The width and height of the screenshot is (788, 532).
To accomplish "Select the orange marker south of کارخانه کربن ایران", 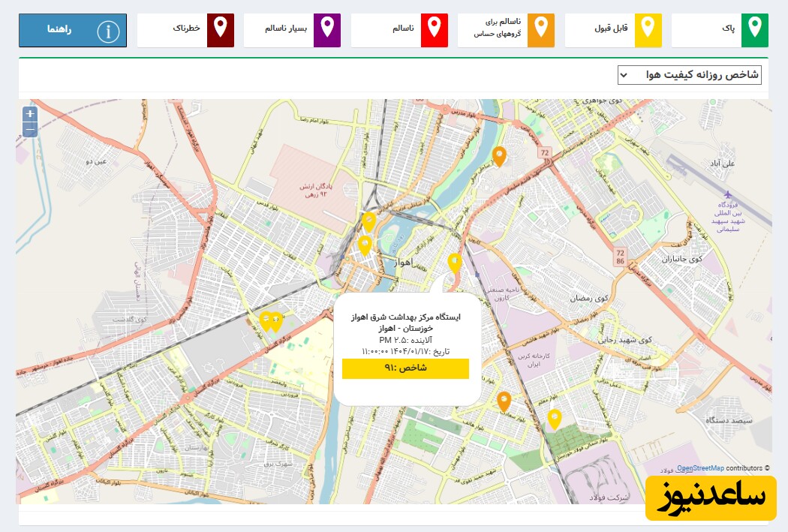I will pos(504,401).
